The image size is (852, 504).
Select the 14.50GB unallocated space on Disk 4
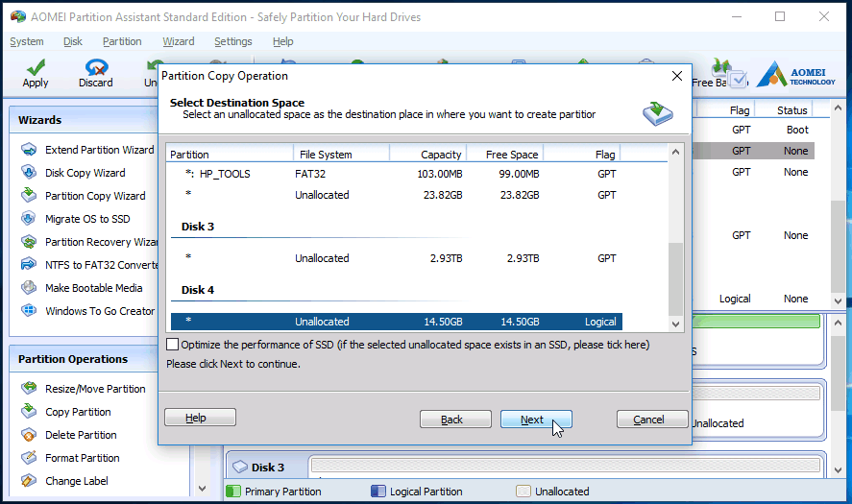tap(397, 322)
